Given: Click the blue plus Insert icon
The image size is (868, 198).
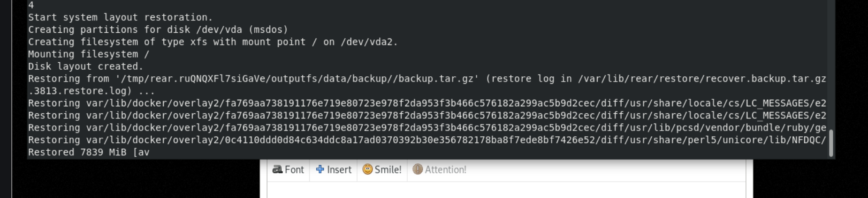Looking at the screenshot, I should coord(320,169).
